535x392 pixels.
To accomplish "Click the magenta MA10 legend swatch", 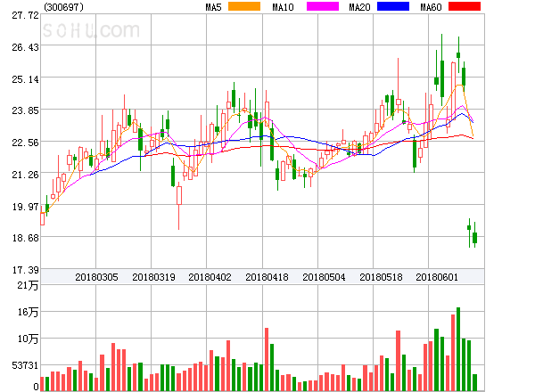I will pyautogui.click(x=323, y=6).
